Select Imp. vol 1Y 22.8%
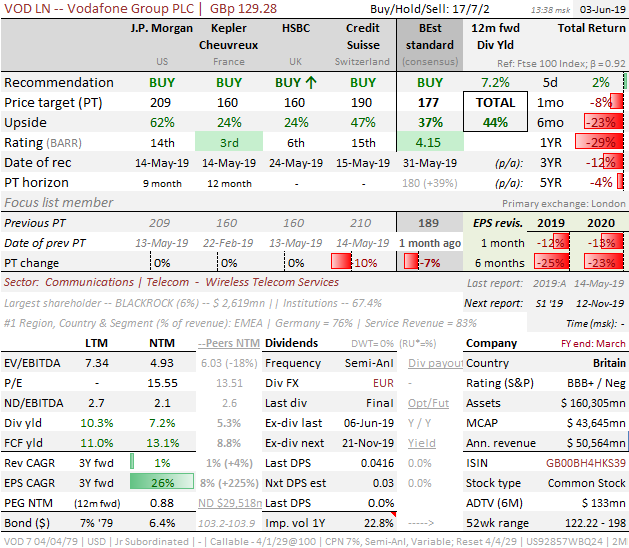The width and height of the screenshot is (629, 548). (x=379, y=523)
